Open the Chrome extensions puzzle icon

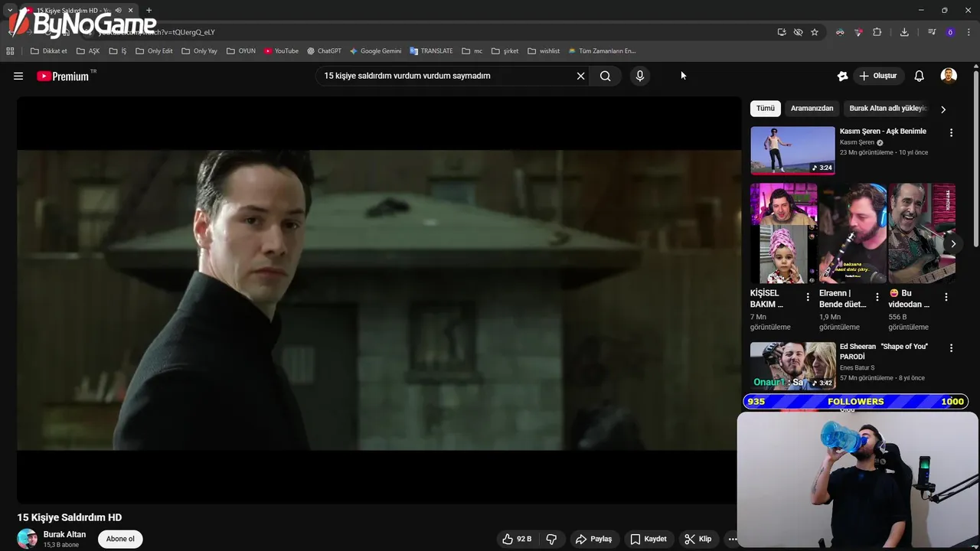pos(877,32)
